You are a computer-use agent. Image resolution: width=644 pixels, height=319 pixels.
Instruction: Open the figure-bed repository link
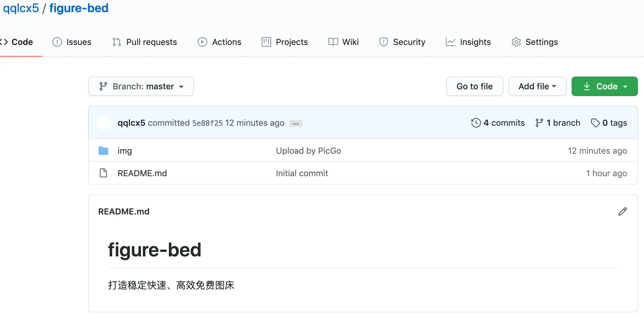pyautogui.click(x=79, y=8)
